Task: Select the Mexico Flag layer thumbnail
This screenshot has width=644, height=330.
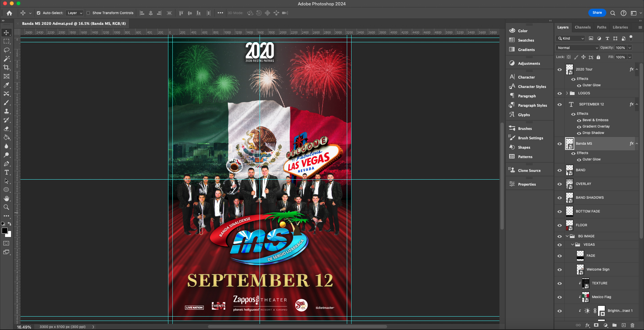Action: (x=585, y=297)
